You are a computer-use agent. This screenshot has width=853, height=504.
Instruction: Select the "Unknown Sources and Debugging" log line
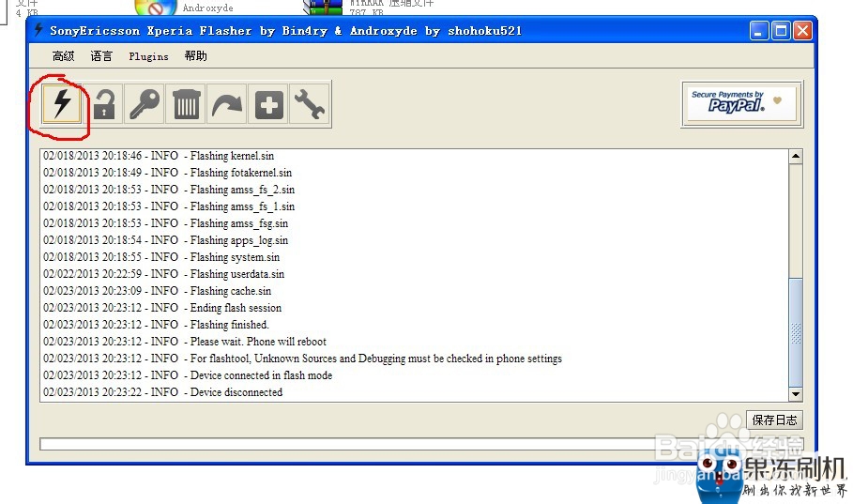tap(303, 359)
